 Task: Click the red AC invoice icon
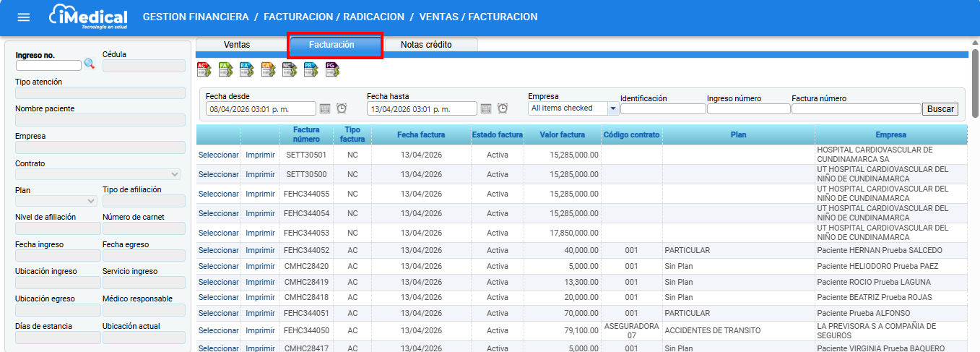(204, 69)
